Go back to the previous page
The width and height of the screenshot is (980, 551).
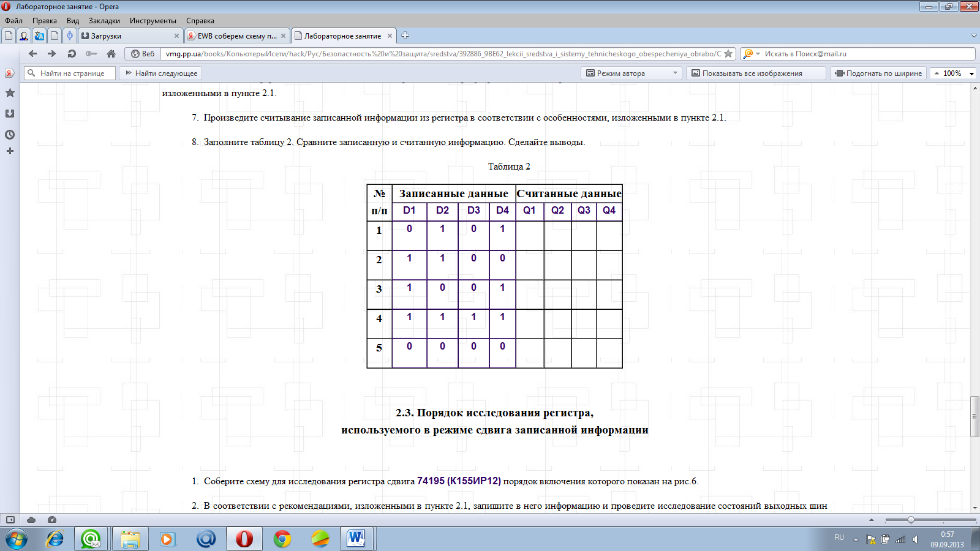tap(33, 54)
